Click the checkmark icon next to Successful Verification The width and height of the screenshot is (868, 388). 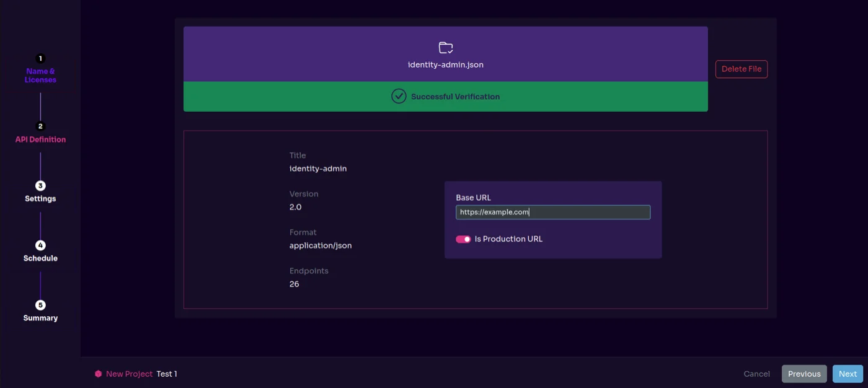(399, 97)
